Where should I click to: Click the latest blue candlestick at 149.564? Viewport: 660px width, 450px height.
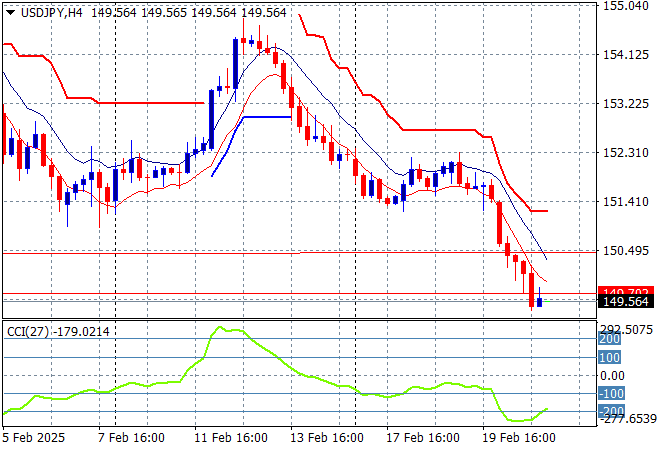click(x=540, y=301)
